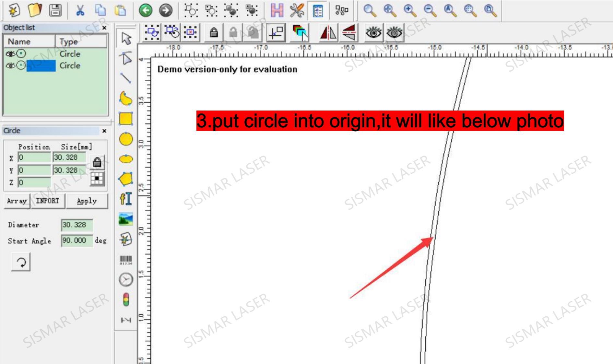Click the Array button

(17, 201)
